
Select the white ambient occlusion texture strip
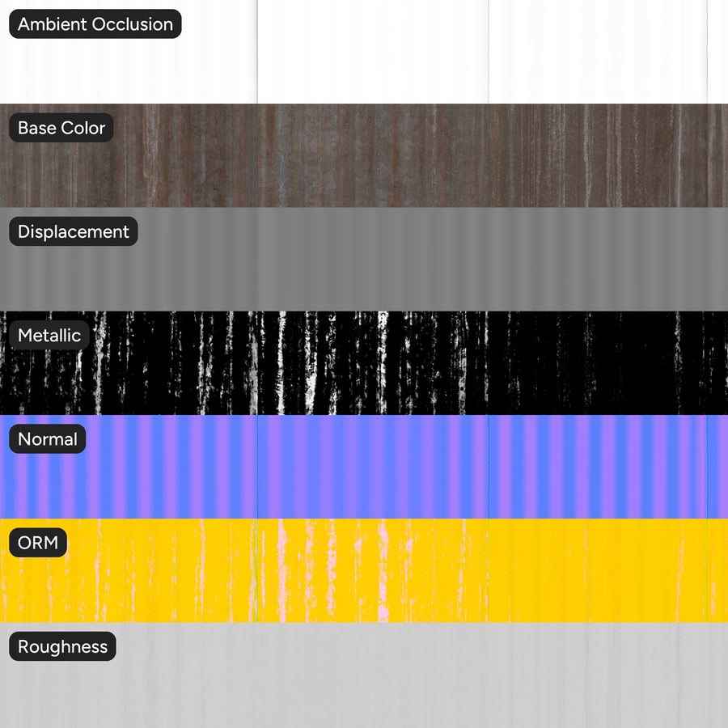pos(364,52)
